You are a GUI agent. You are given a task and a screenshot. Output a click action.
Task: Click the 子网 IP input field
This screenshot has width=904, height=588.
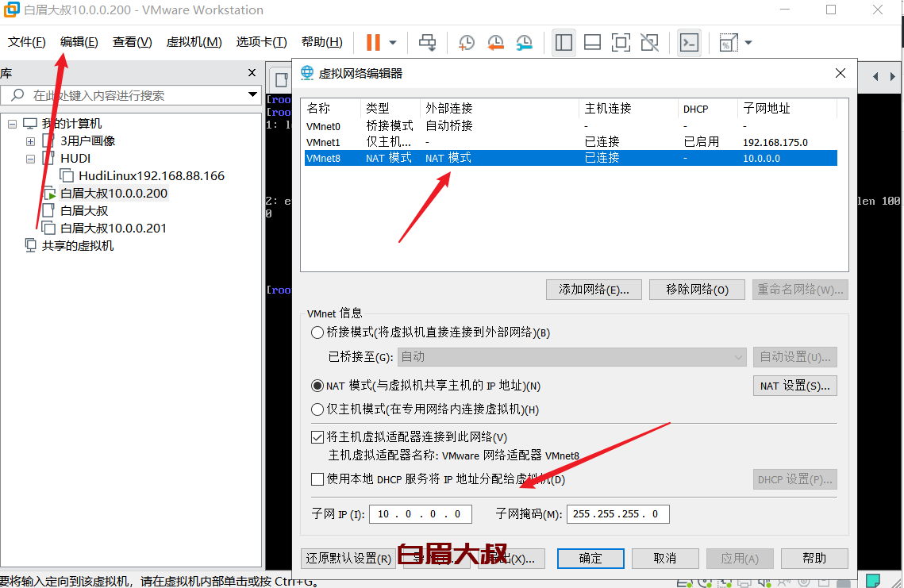[421, 513]
